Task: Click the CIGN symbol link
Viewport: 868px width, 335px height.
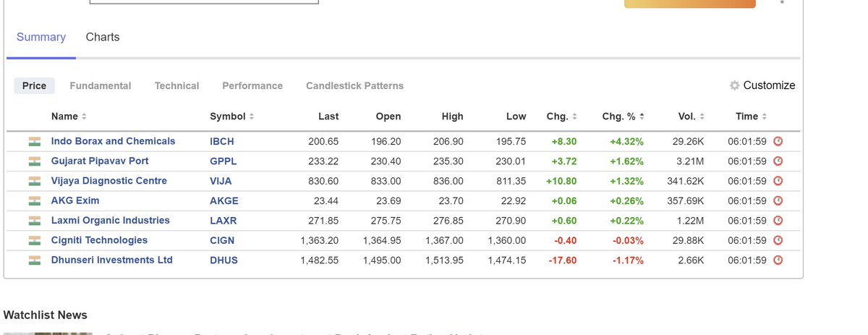Action: [x=222, y=240]
